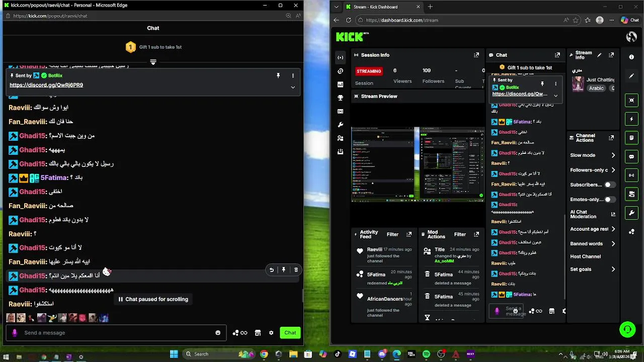The height and width of the screenshot is (362, 644).
Task: Click Host Channel action
Action: pyautogui.click(x=585, y=256)
